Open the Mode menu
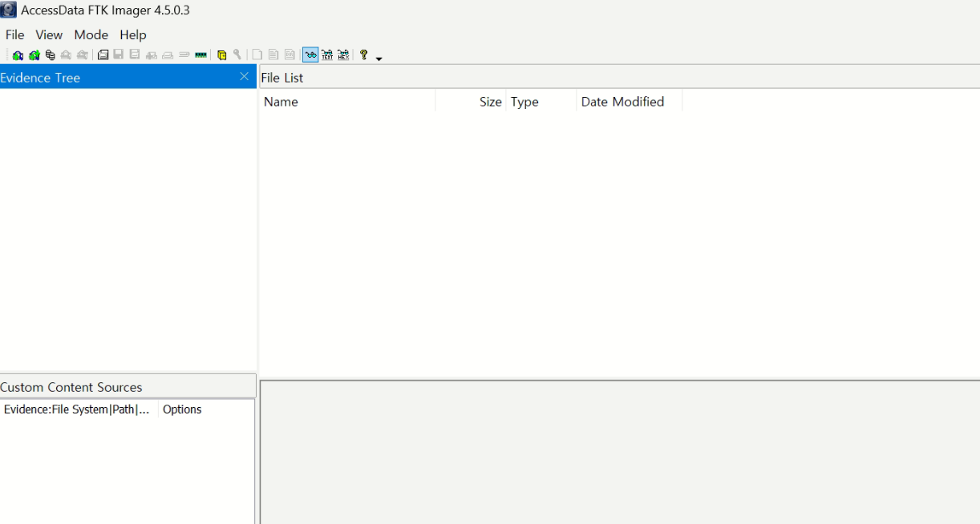 91,34
